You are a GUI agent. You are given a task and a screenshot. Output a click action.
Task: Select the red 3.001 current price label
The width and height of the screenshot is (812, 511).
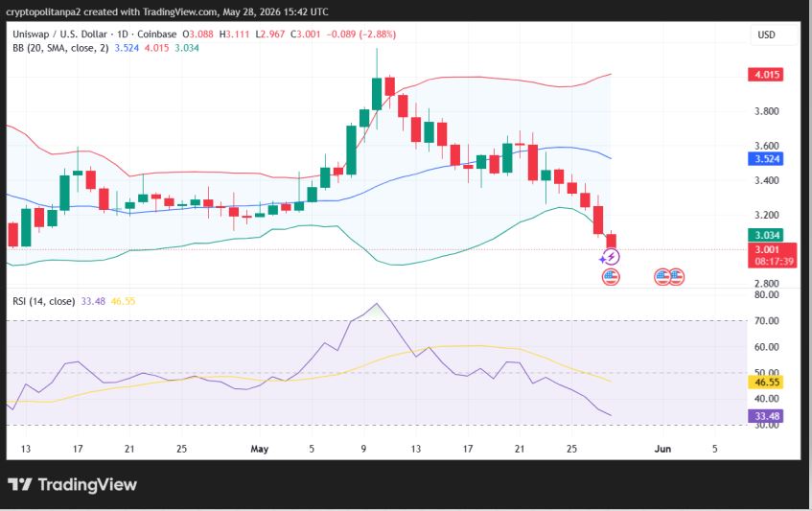(767, 249)
